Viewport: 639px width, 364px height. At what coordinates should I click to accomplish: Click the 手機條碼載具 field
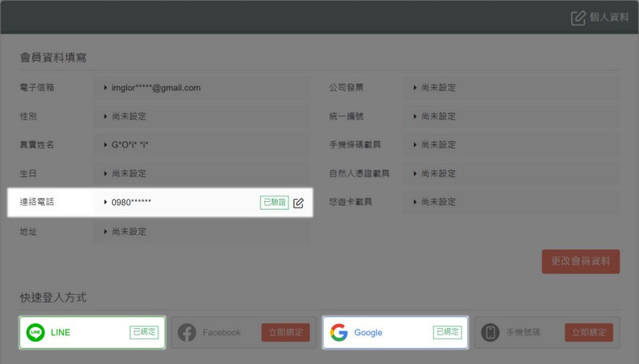(x=511, y=145)
